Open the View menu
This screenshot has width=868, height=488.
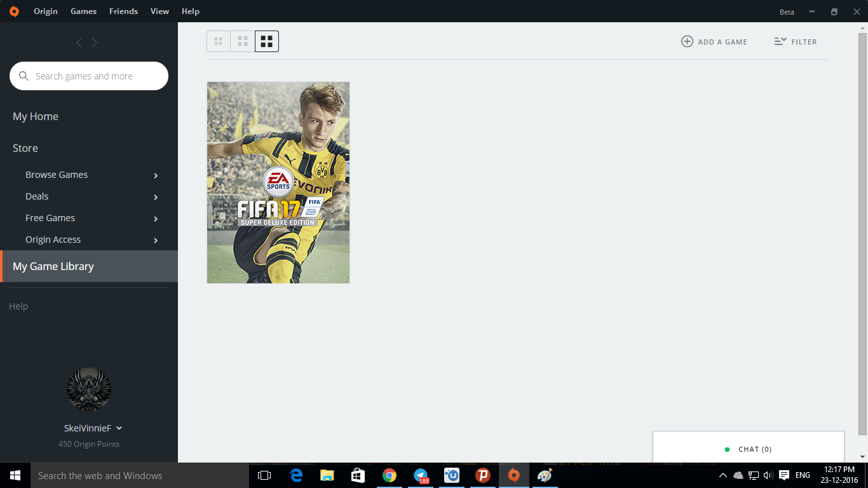point(159,11)
